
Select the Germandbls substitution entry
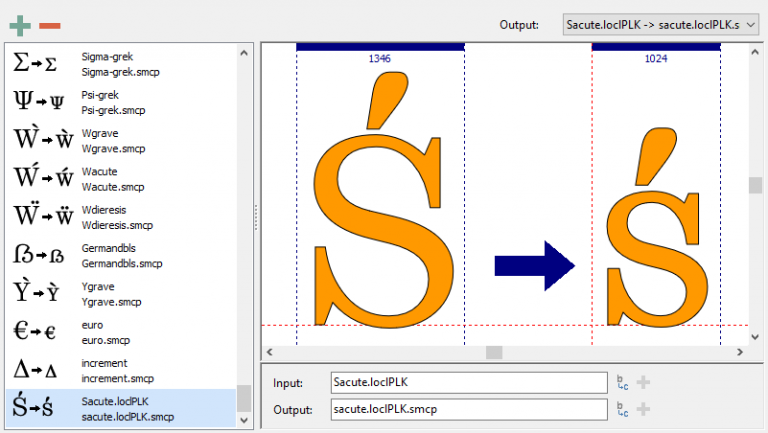[120, 255]
